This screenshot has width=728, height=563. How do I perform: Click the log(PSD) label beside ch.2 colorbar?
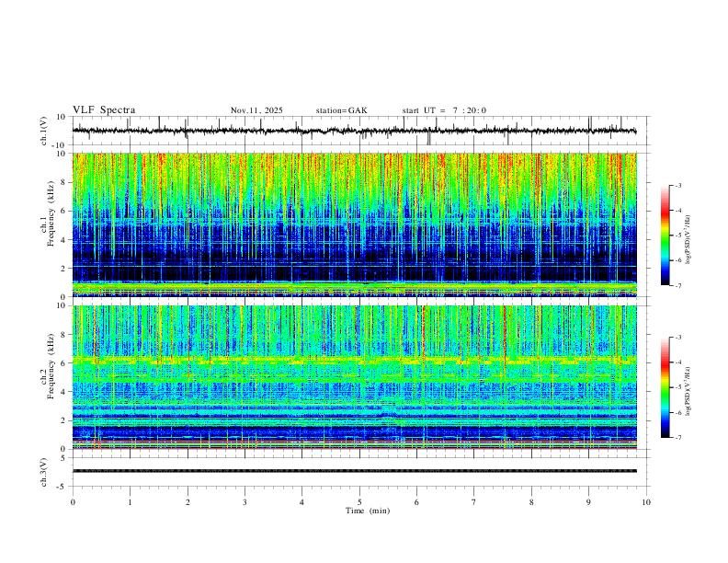[x=688, y=392]
